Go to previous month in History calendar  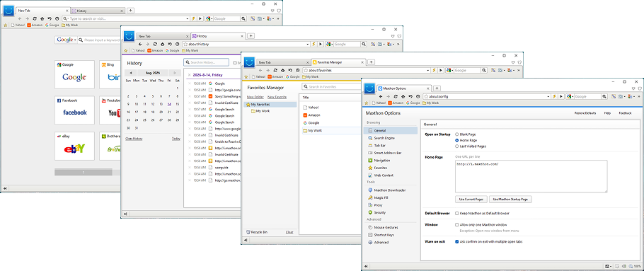point(130,73)
